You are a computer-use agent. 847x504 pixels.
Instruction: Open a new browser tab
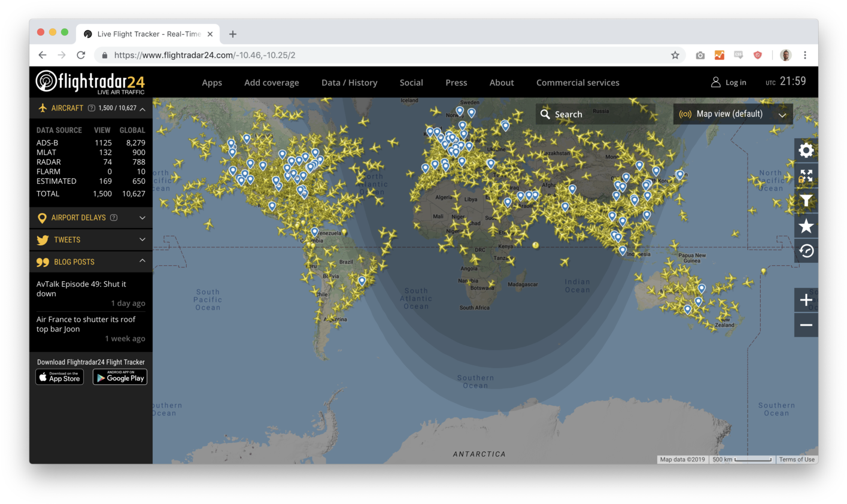(x=233, y=34)
